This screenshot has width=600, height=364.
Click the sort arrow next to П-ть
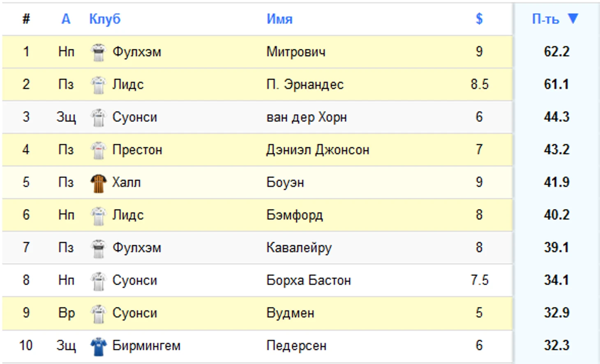pyautogui.click(x=572, y=18)
